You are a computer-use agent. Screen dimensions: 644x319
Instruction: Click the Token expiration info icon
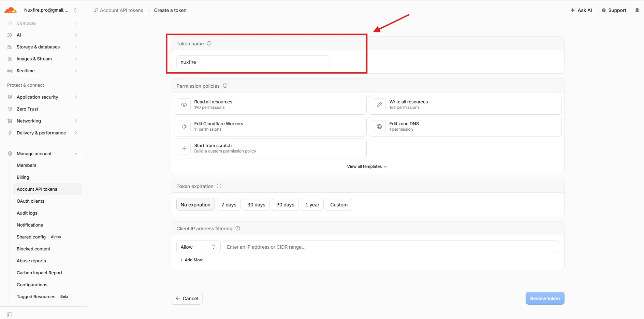pos(219,186)
